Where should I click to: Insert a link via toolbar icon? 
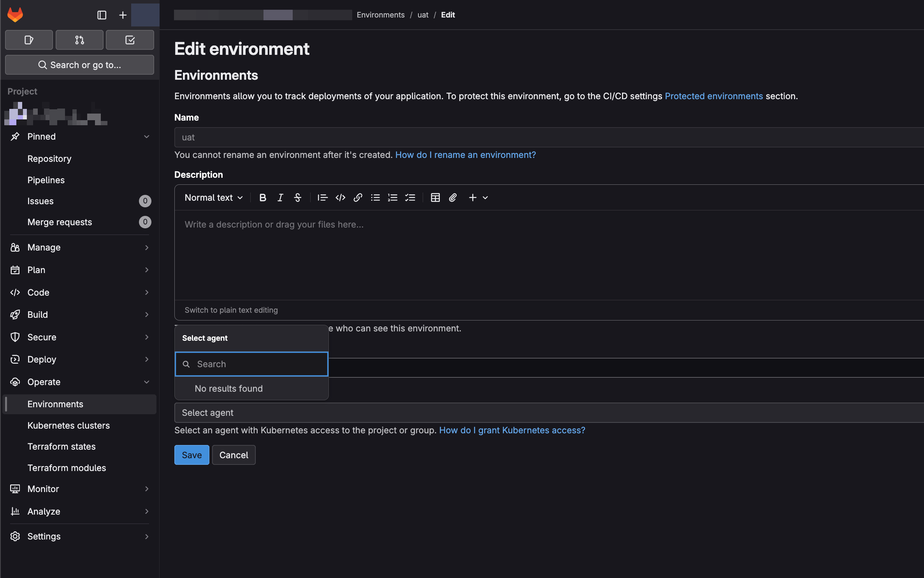[358, 198]
